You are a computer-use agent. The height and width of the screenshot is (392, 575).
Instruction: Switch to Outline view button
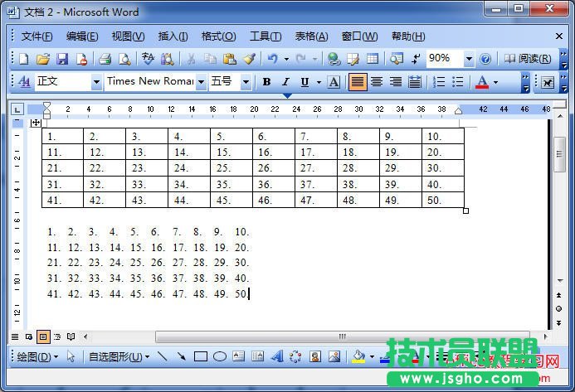tap(57, 336)
